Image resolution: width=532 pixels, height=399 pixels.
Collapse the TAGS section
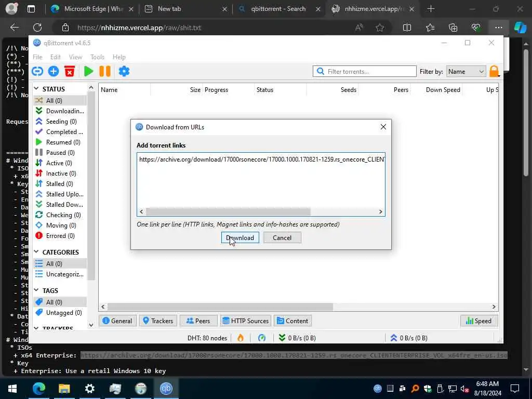point(36,290)
